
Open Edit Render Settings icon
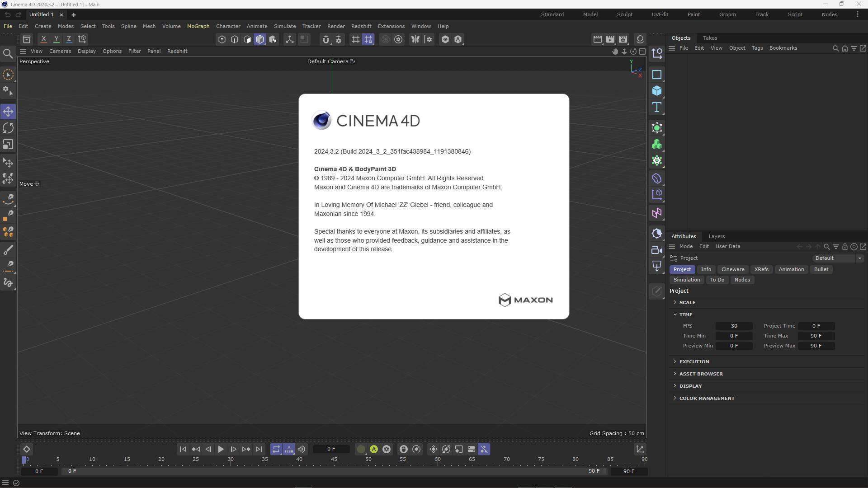coord(623,39)
